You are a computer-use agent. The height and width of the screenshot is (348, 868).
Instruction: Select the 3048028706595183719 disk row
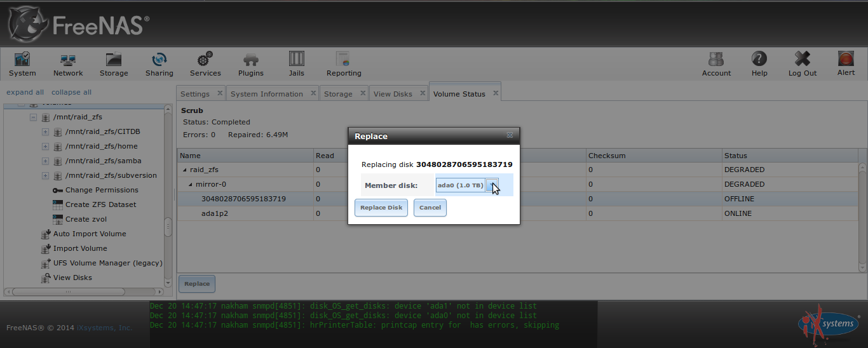(x=518, y=199)
